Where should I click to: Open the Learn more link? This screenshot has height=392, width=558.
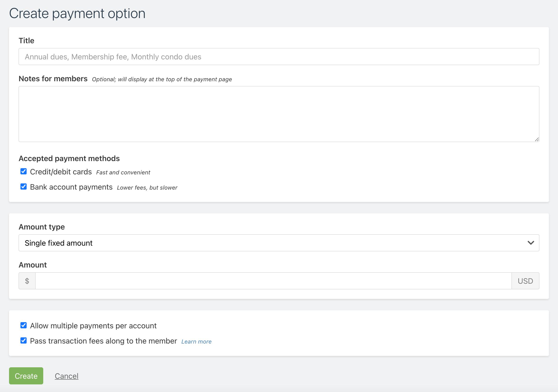pyautogui.click(x=196, y=341)
